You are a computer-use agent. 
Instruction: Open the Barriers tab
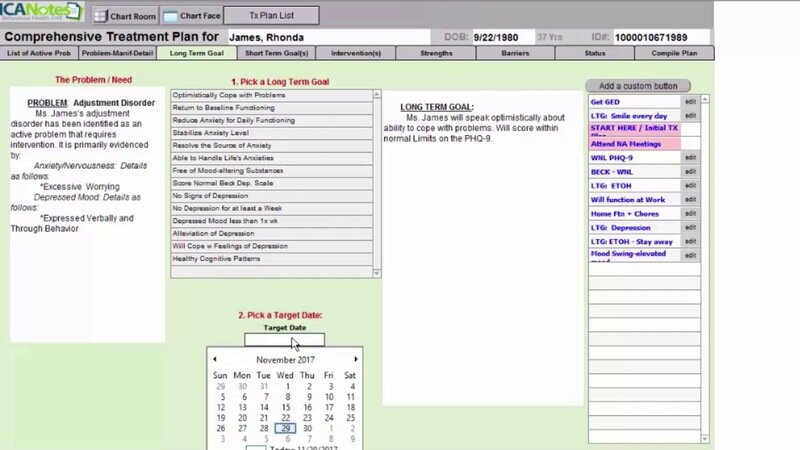click(x=515, y=53)
